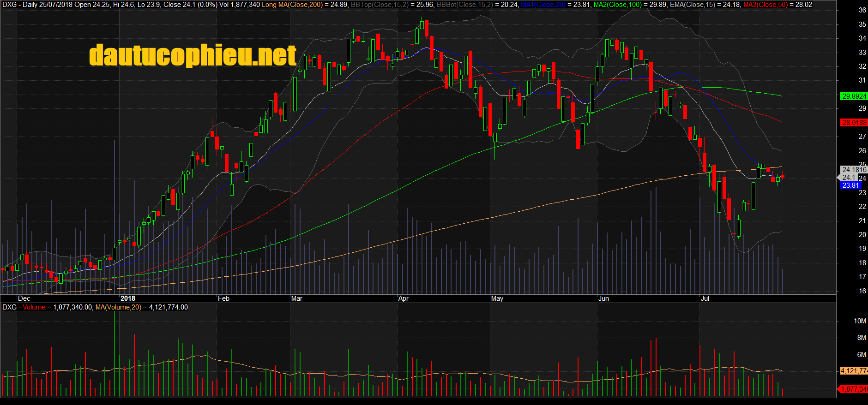Screen dimensions: 868x405
Task: Click the 24.1 last close price tag
Action: click(849, 178)
